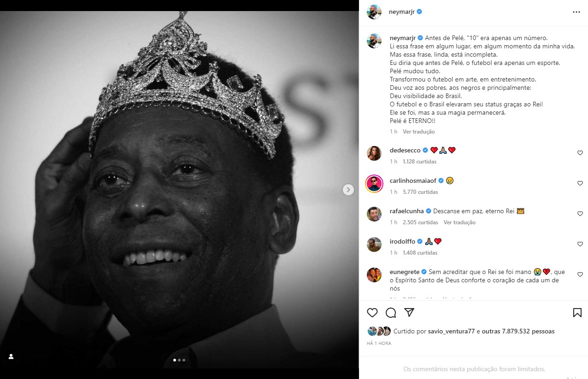The width and height of the screenshot is (588, 379).
Task: View carlinhosmaiaof's story avatar
Action: tap(374, 184)
